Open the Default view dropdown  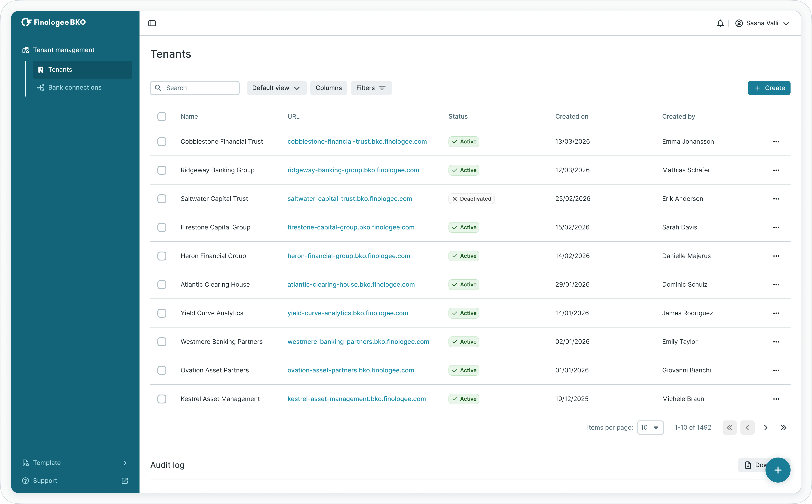(x=277, y=88)
